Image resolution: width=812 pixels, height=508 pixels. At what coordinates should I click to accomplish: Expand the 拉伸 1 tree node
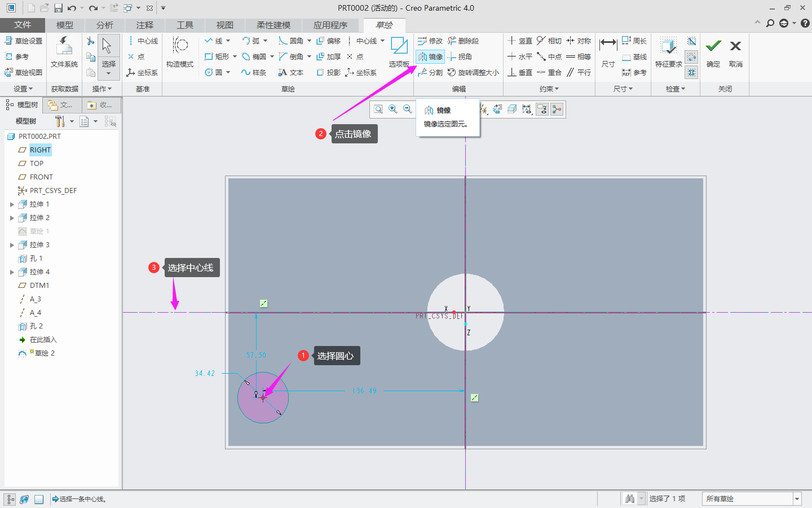click(12, 204)
